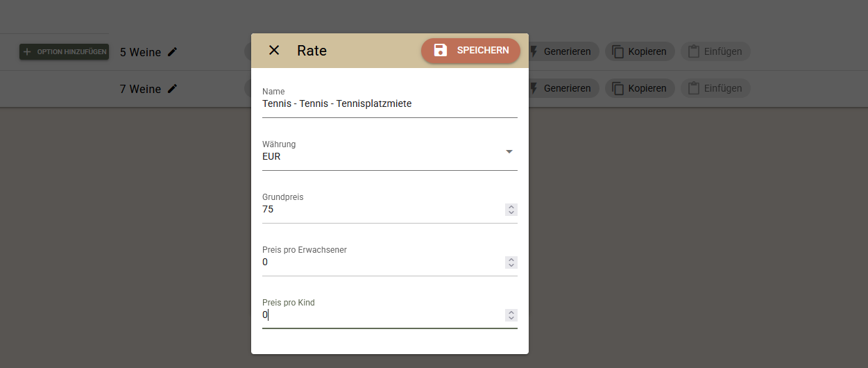
Task: Increase Preis pro Erwachsener value
Action: coord(511,259)
